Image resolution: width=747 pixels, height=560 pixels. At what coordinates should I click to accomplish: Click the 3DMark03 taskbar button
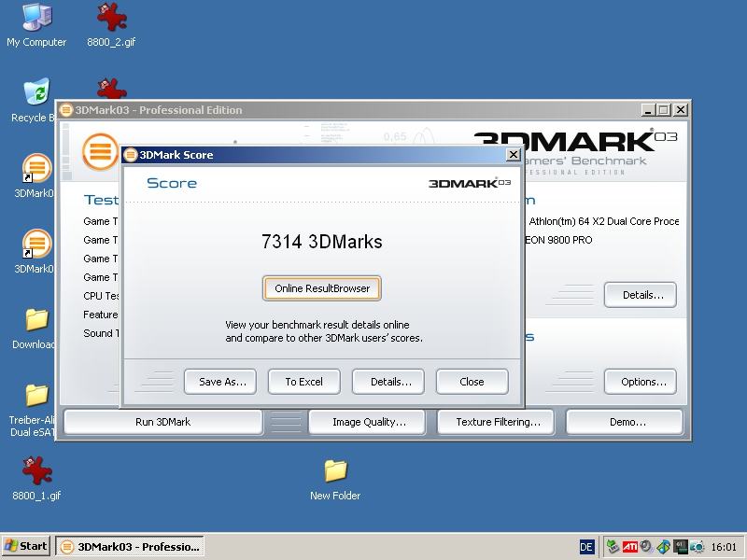(130, 546)
